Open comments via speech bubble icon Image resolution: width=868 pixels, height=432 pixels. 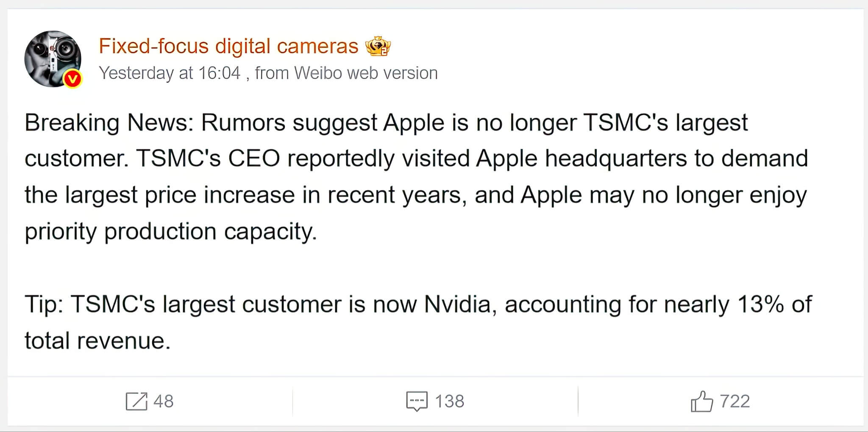pyautogui.click(x=417, y=401)
